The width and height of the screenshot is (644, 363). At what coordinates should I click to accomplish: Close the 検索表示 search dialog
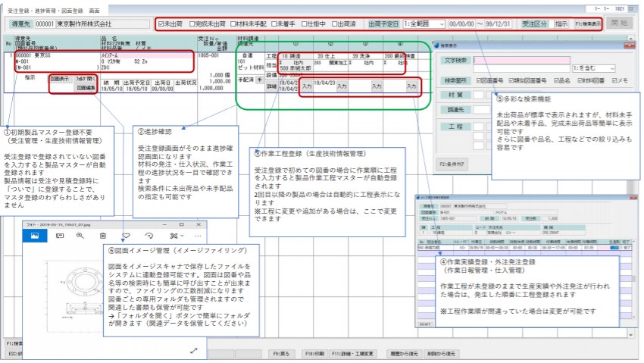(629, 45)
